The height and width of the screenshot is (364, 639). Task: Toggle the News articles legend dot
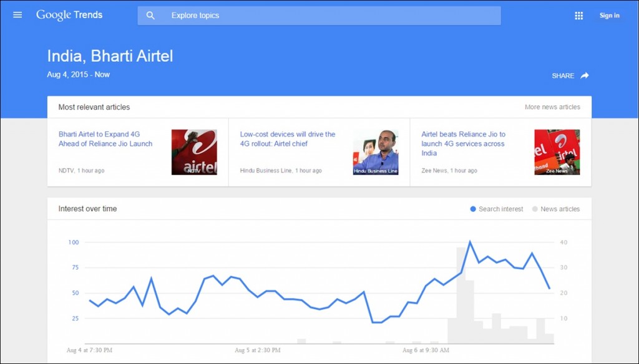(535, 209)
